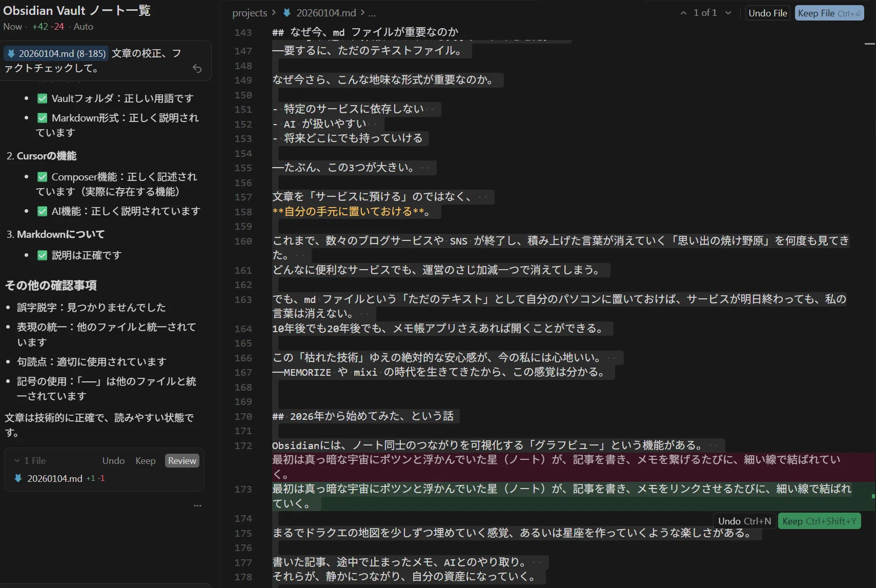The height and width of the screenshot is (588, 876).
Task: Click the その他の確認事項 heading
Action: 51,286
